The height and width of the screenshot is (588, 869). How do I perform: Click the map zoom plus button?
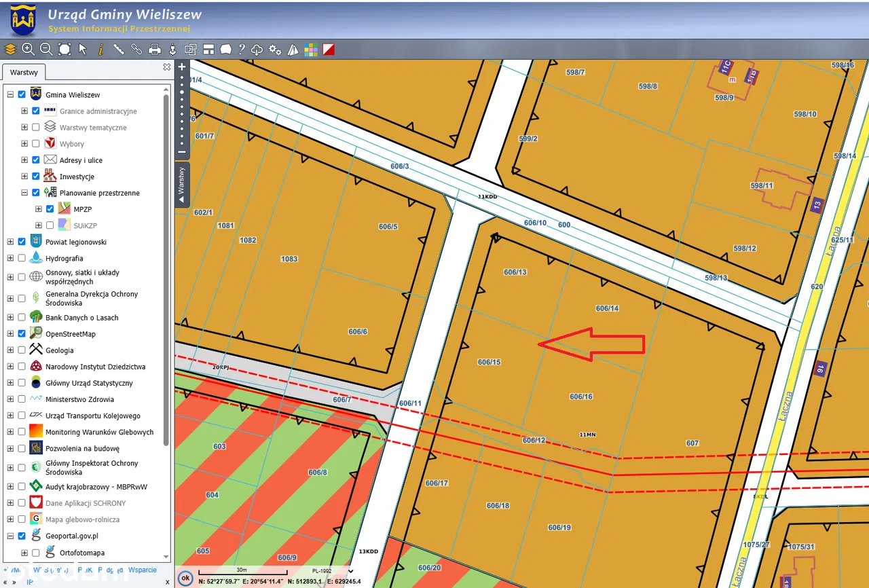182,67
